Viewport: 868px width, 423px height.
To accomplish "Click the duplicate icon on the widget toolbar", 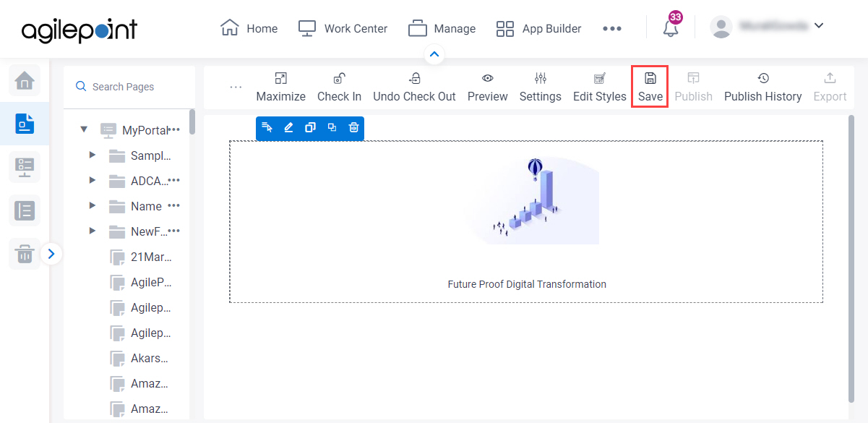I will 332,127.
